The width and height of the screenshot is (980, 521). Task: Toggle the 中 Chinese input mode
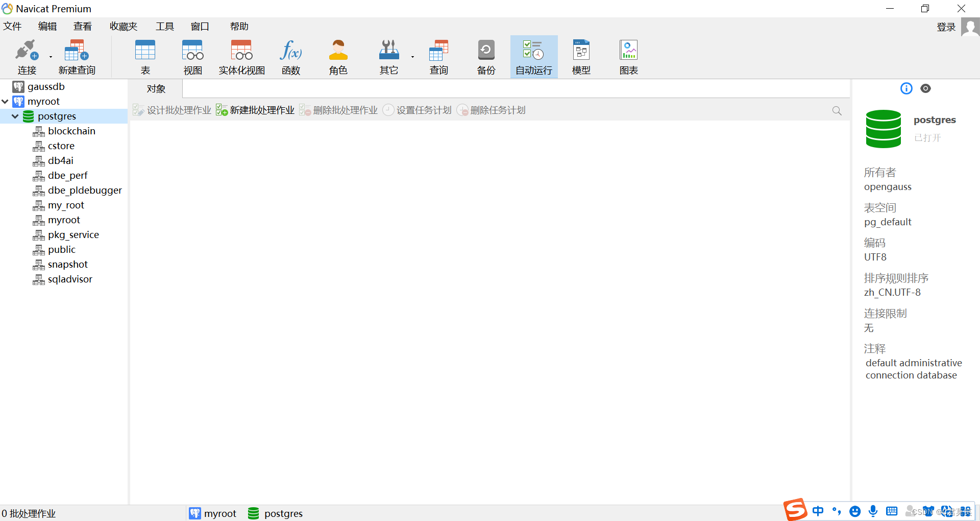pos(818,511)
